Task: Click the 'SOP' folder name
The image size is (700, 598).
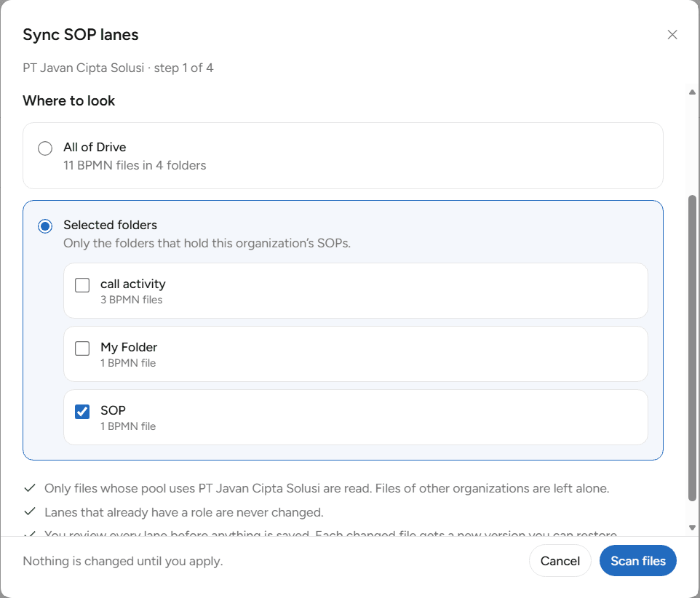Action: [x=113, y=410]
